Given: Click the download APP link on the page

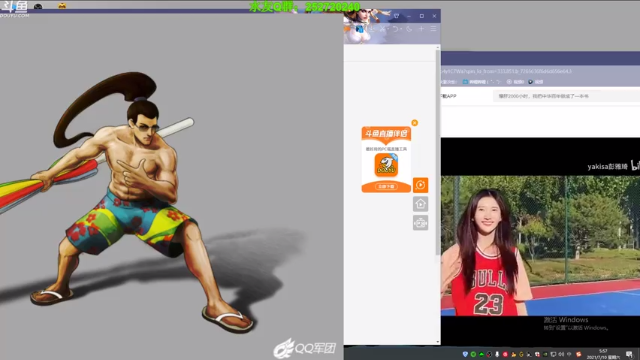Looking at the screenshot, I should click(448, 96).
